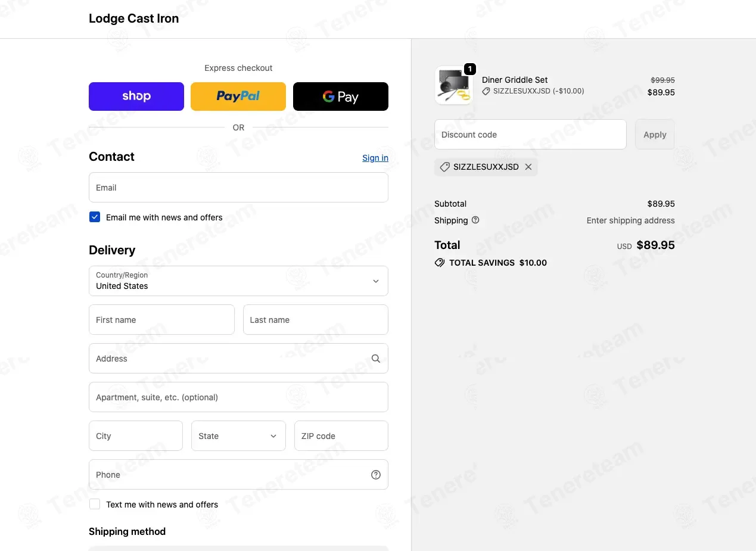Click the phone help question icon

pyautogui.click(x=376, y=475)
